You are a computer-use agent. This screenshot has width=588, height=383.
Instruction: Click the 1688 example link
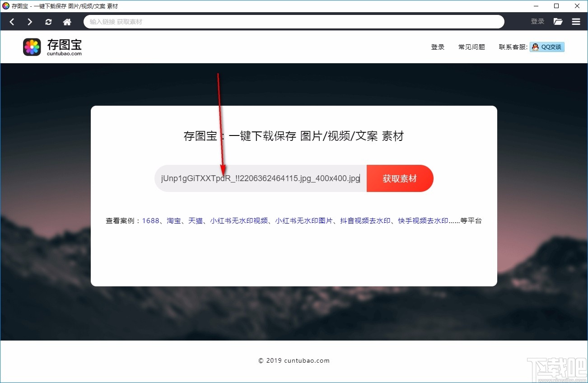(x=150, y=221)
